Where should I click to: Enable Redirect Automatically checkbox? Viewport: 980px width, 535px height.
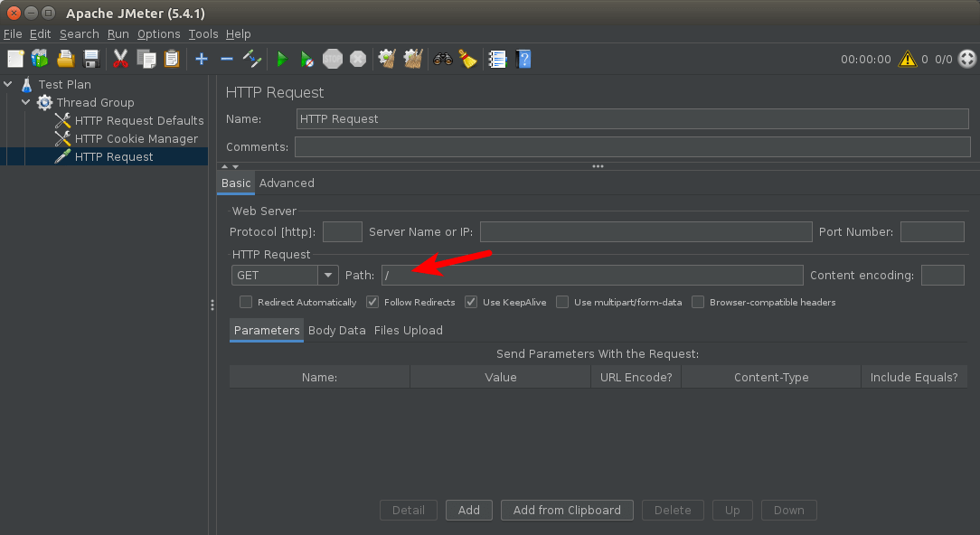(246, 302)
